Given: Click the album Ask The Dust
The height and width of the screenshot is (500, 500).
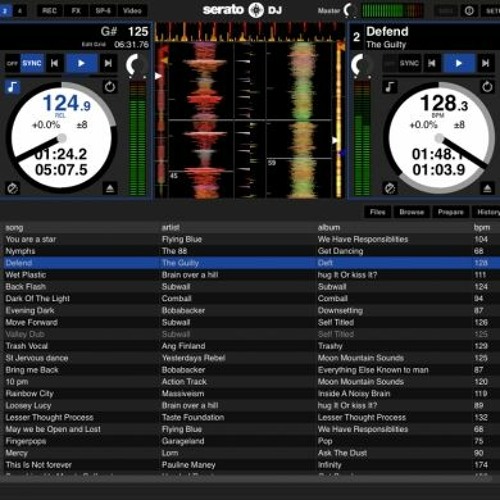Looking at the screenshot, I should 342,453.
